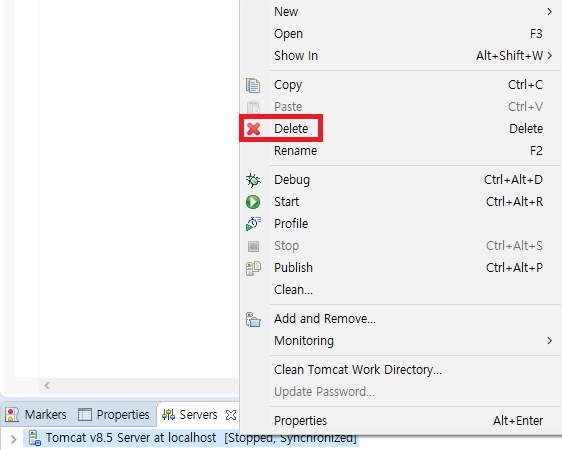562x450 pixels.
Task: Click the Markers tab icon
Action: point(12,415)
